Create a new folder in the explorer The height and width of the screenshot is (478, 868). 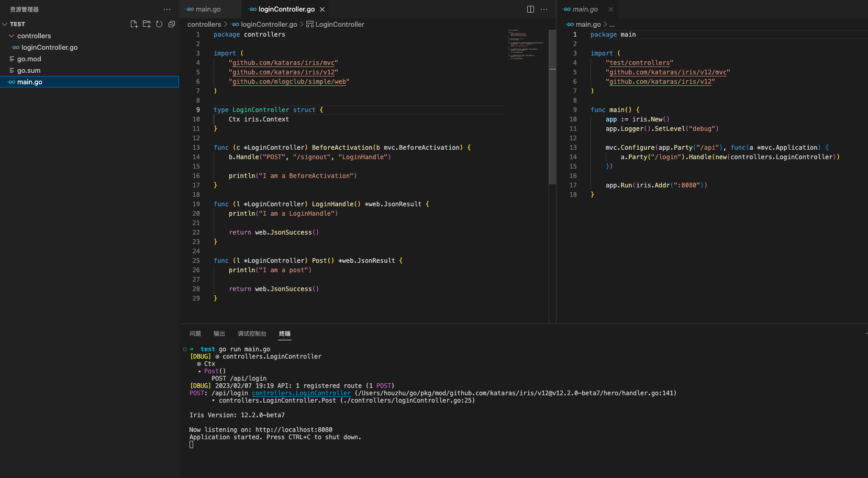147,24
